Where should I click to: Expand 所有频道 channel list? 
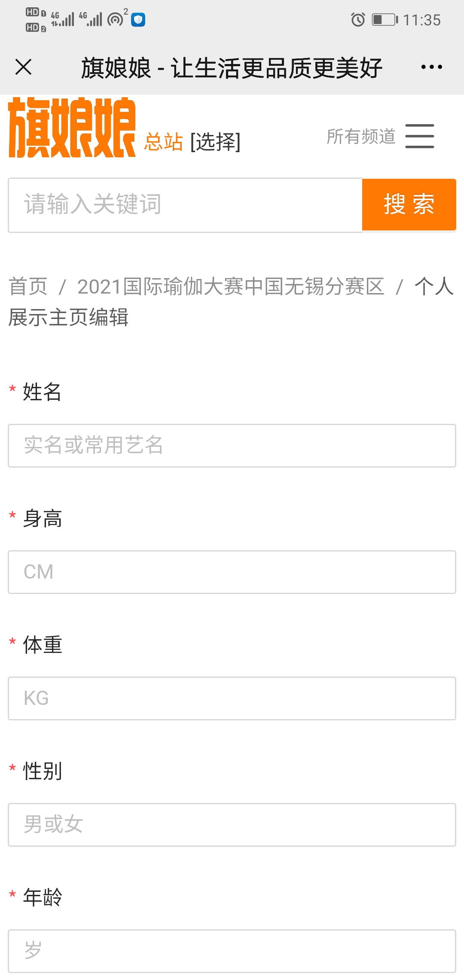(x=361, y=137)
